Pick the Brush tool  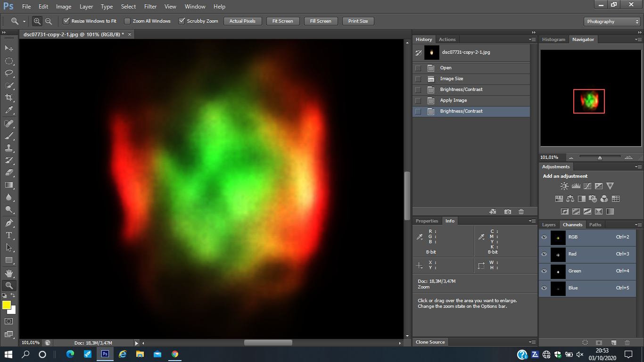tap(8, 136)
